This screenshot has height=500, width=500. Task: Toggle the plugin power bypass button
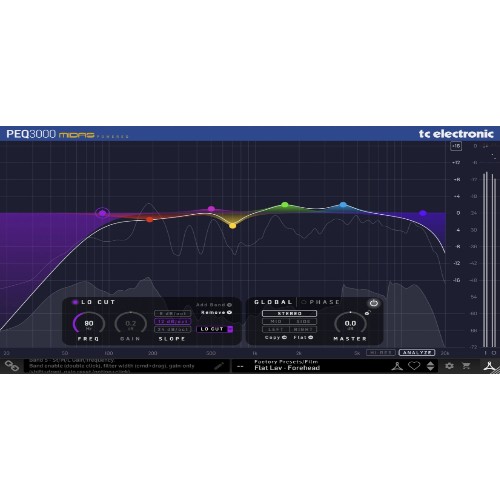click(x=374, y=303)
